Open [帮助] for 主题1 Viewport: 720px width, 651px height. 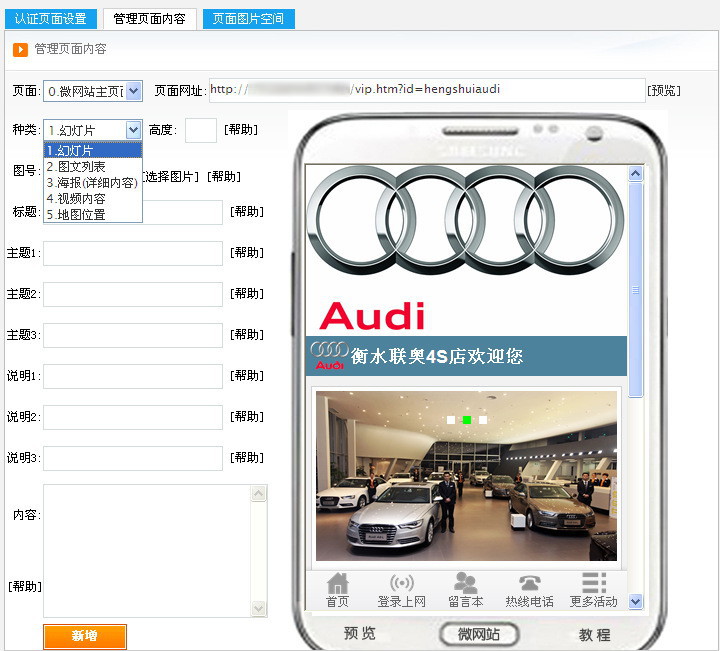pos(247,253)
